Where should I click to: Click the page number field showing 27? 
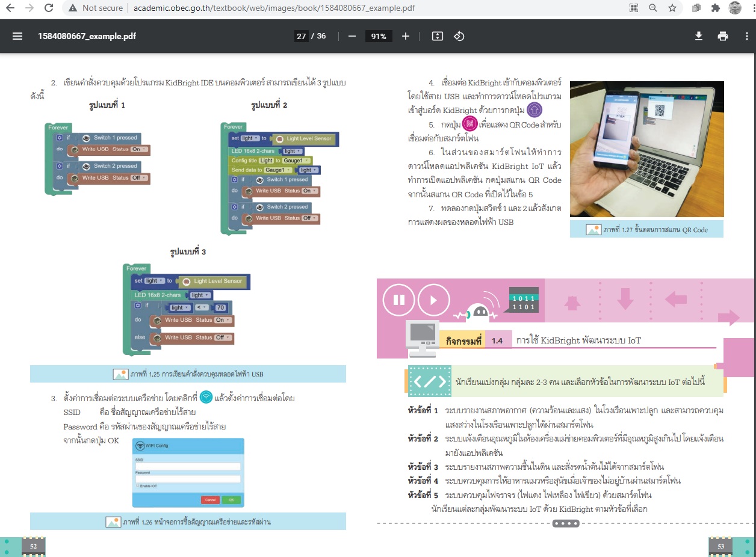[x=301, y=36]
